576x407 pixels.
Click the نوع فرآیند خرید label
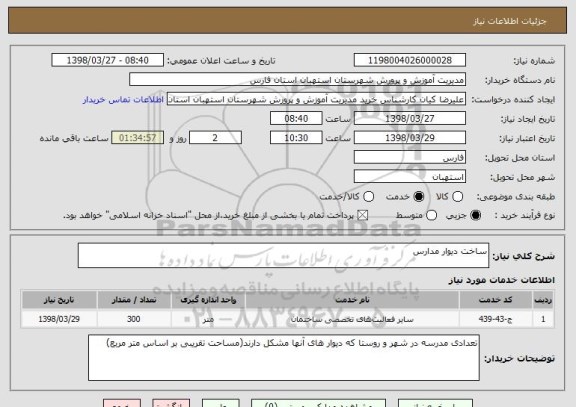pos(525,216)
